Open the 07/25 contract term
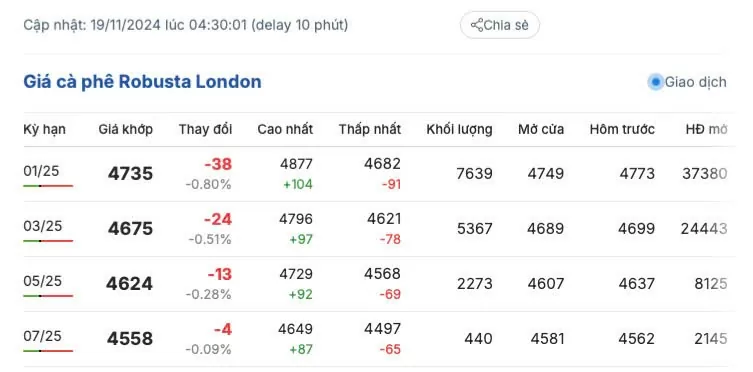 coord(42,336)
